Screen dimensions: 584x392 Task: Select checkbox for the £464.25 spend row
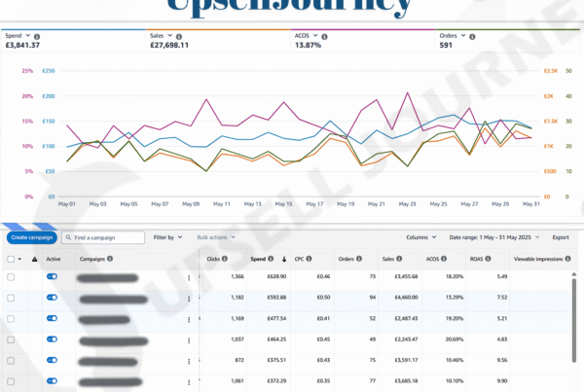[x=11, y=339]
